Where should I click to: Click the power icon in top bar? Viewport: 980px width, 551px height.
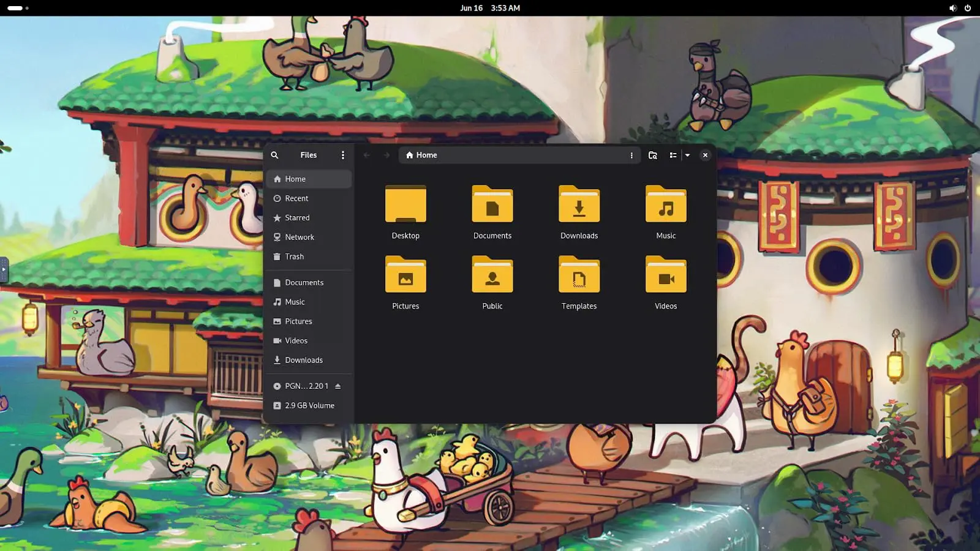pos(968,8)
